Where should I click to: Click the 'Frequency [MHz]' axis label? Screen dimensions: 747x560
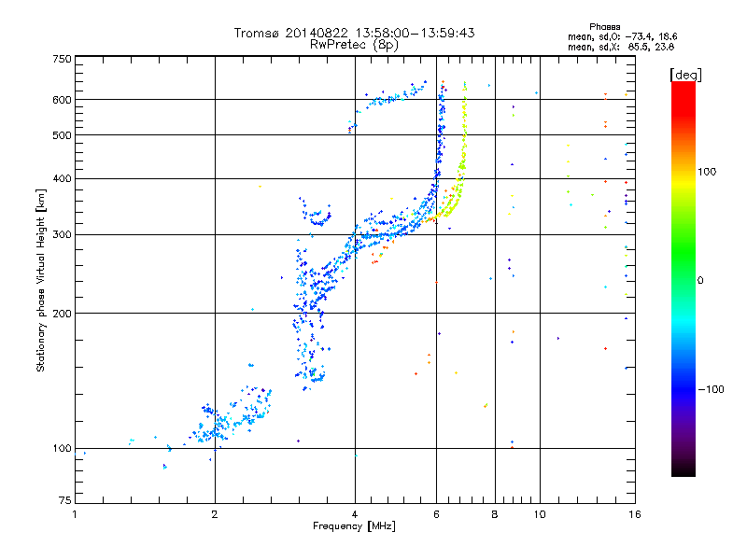click(x=354, y=526)
